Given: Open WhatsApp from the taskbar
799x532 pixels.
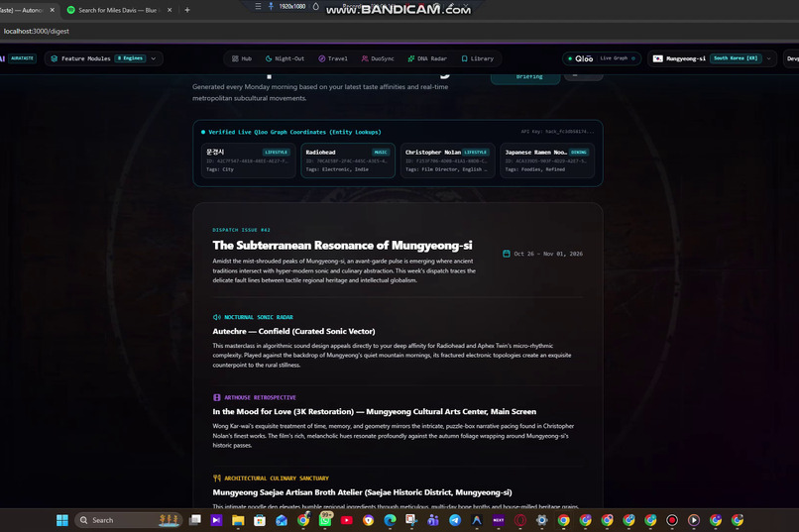Looking at the screenshot, I should [325, 520].
